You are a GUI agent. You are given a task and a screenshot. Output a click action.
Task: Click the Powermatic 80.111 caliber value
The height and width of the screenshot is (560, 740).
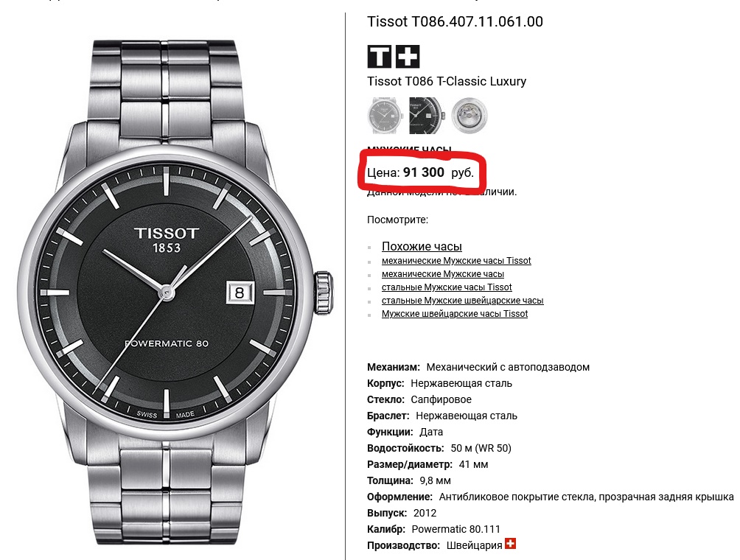[455, 529]
